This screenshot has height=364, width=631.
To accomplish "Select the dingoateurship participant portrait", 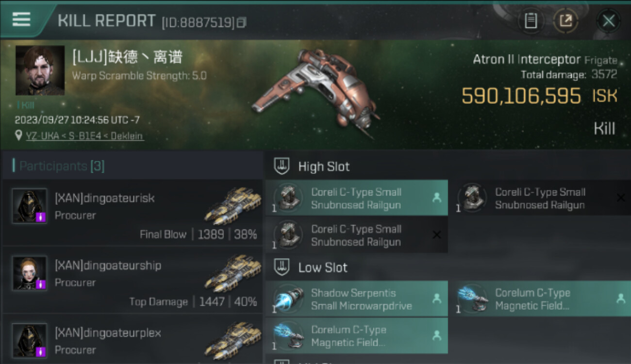I will (30, 273).
